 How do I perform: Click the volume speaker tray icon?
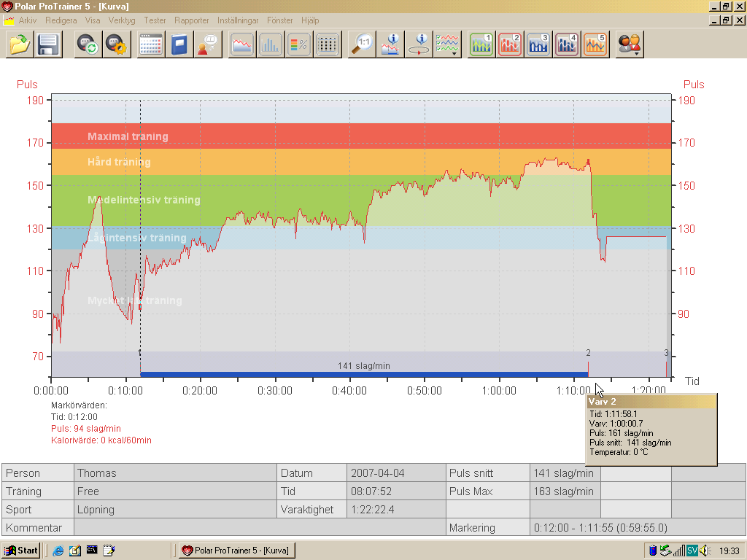tap(705, 551)
